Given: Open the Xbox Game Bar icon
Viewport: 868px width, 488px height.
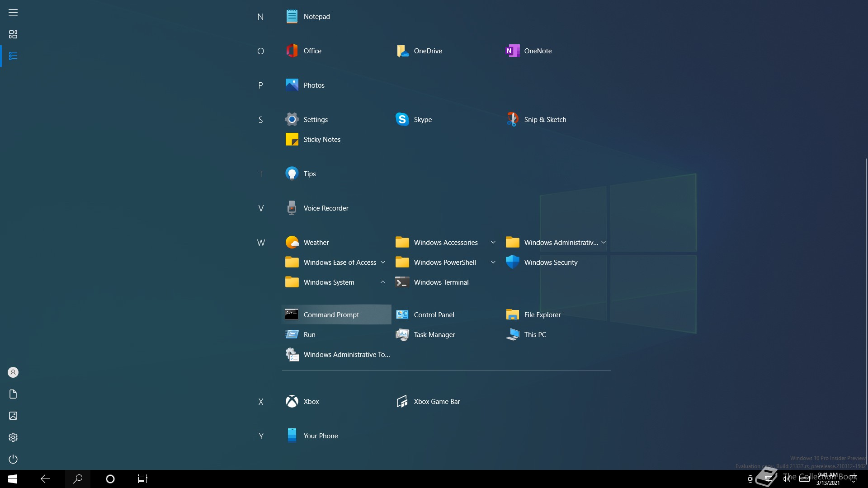Looking at the screenshot, I should click(402, 402).
